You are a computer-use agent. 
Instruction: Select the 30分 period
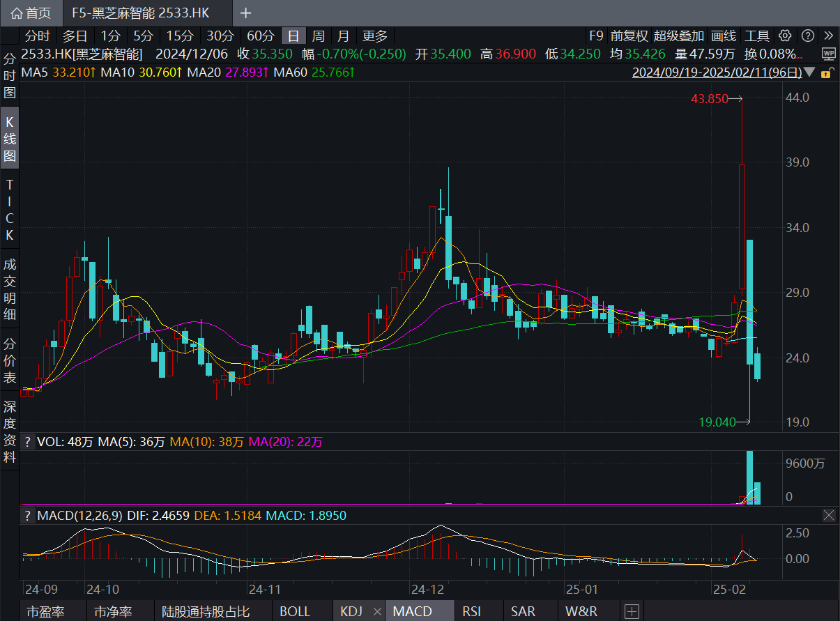click(220, 36)
